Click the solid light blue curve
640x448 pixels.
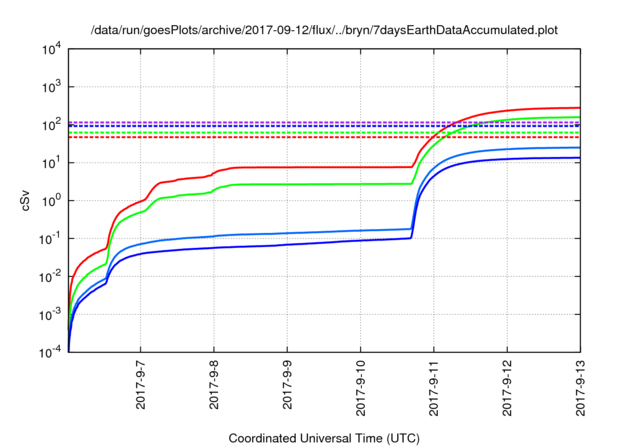(300, 232)
